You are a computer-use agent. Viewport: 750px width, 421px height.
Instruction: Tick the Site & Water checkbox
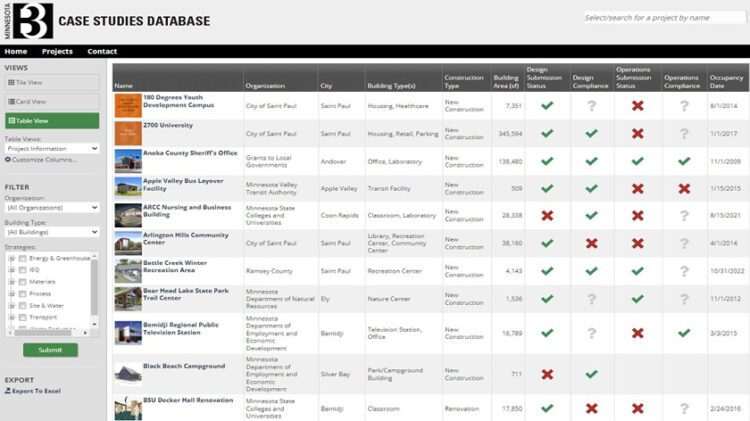coord(23,305)
